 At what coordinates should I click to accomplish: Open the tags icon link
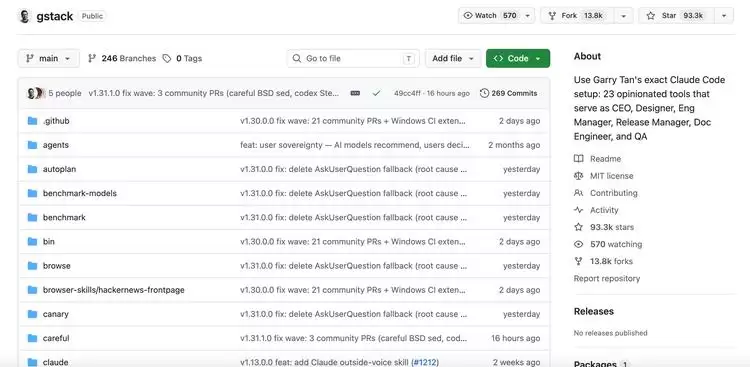pyautogui.click(x=166, y=58)
